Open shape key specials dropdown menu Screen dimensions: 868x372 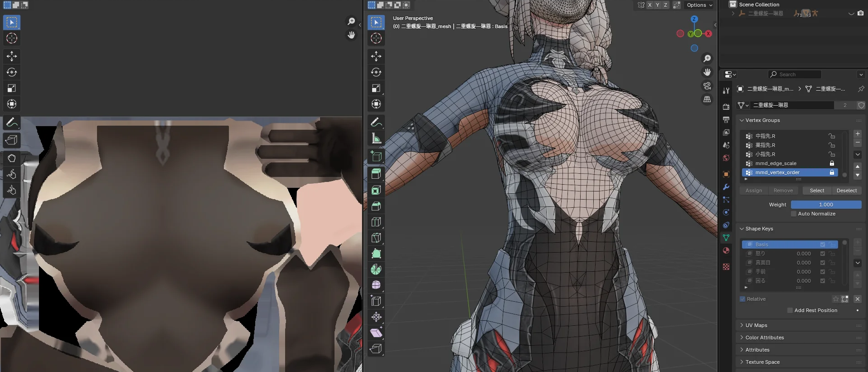(858, 263)
